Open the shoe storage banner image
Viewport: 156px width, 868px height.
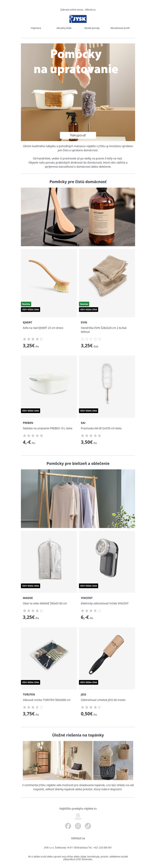78,761
